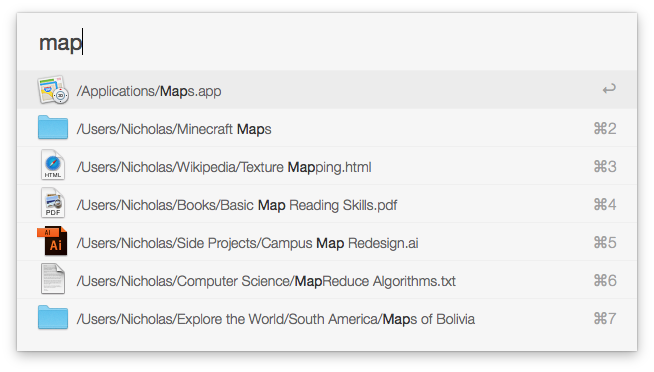Image resolution: width=654 pixels, height=372 pixels.
Task: Open Campus Map Redesign.ai result
Action: click(x=327, y=241)
